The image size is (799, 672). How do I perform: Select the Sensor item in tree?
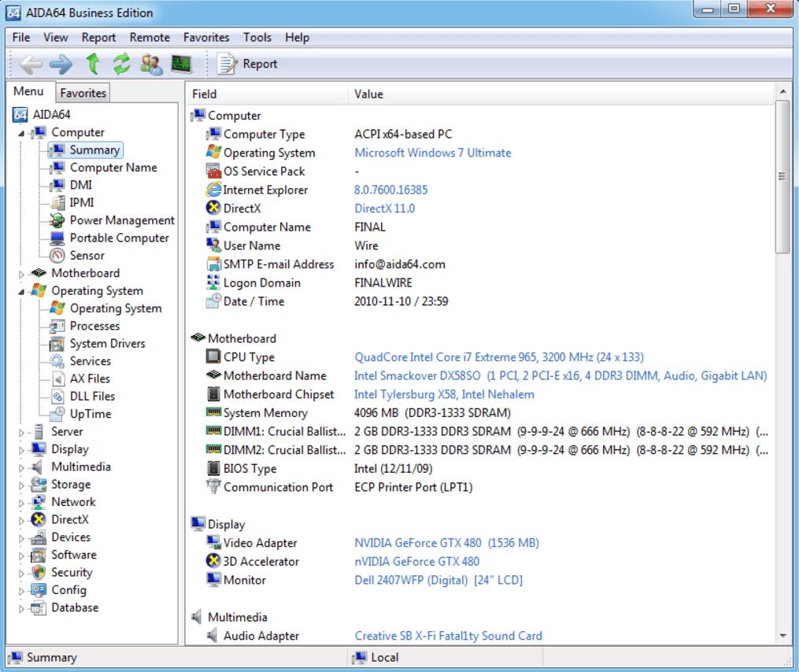pos(87,256)
